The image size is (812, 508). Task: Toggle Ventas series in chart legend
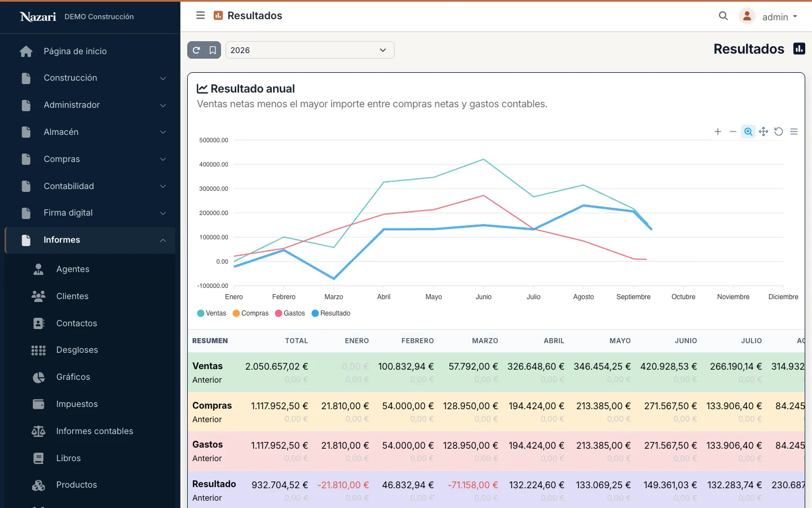coord(211,313)
